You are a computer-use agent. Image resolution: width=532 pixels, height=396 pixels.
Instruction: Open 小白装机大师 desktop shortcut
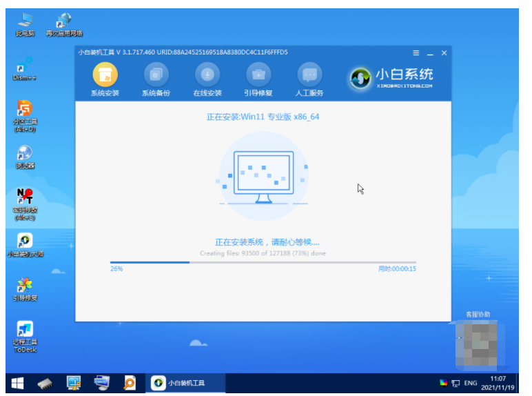[25, 243]
